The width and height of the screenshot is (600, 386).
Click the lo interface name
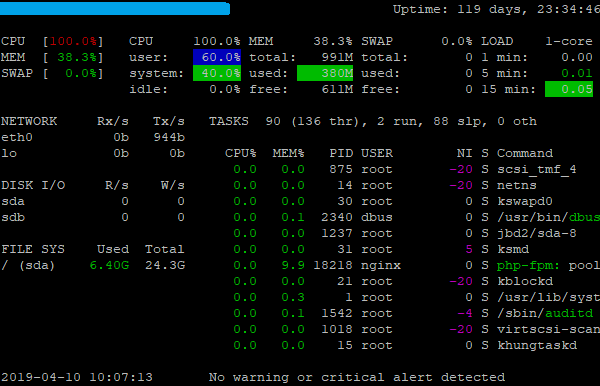9,153
